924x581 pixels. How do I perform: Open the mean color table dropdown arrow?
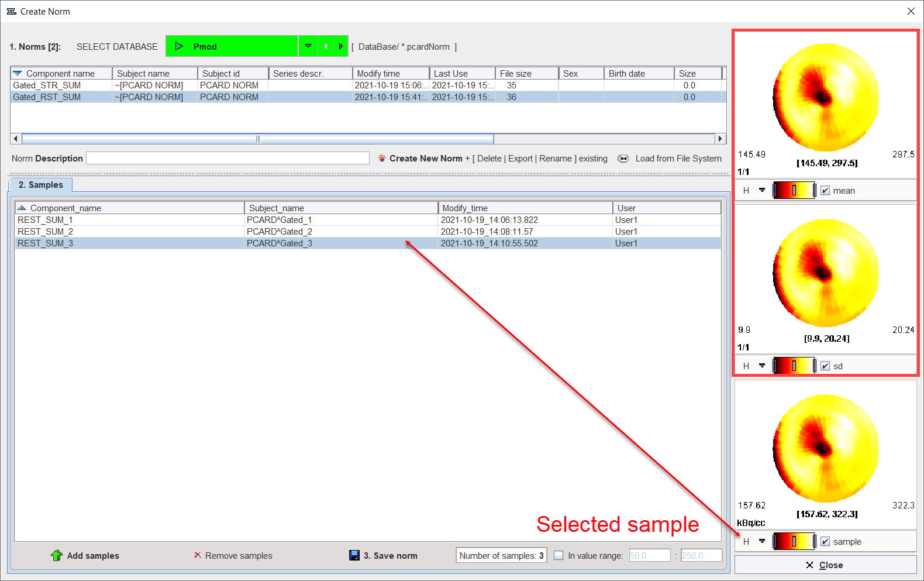click(x=762, y=190)
